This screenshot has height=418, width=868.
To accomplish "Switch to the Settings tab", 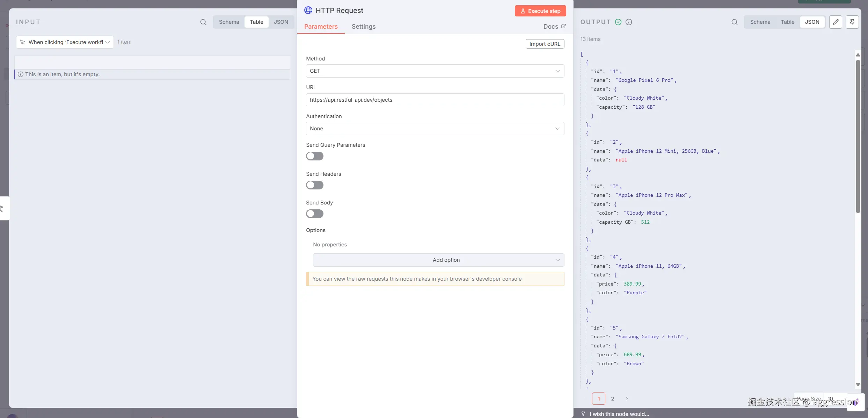I will pos(363,27).
